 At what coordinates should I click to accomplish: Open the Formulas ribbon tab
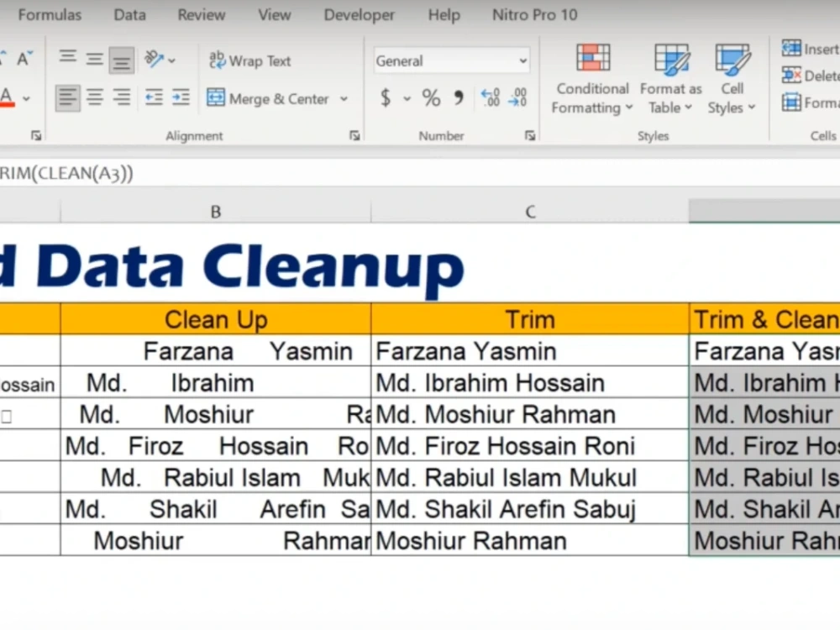coord(50,14)
